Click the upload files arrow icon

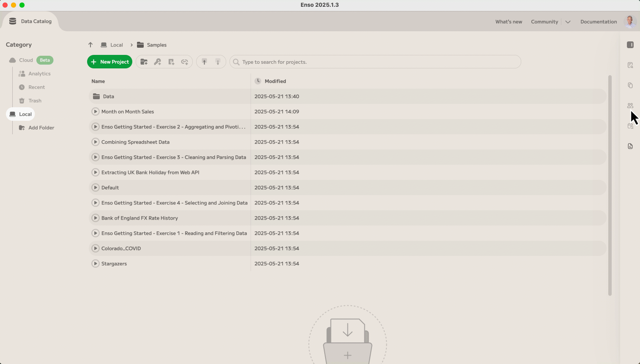coord(205,62)
